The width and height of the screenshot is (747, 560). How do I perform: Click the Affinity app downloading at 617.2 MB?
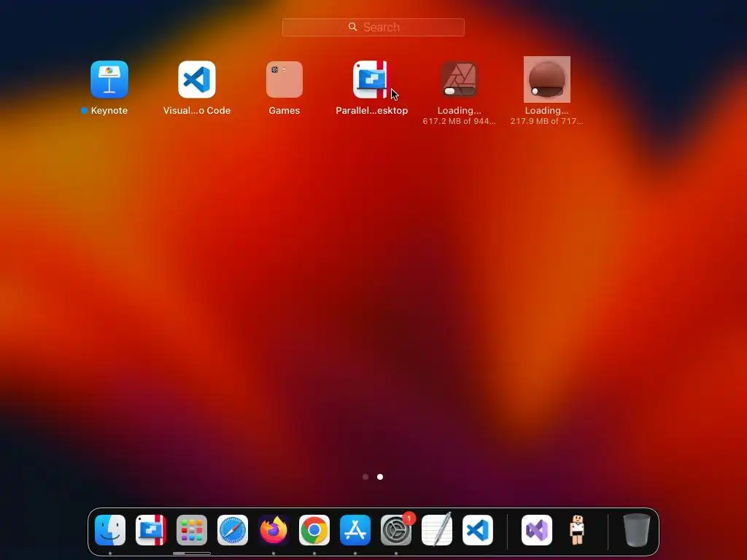(x=460, y=79)
